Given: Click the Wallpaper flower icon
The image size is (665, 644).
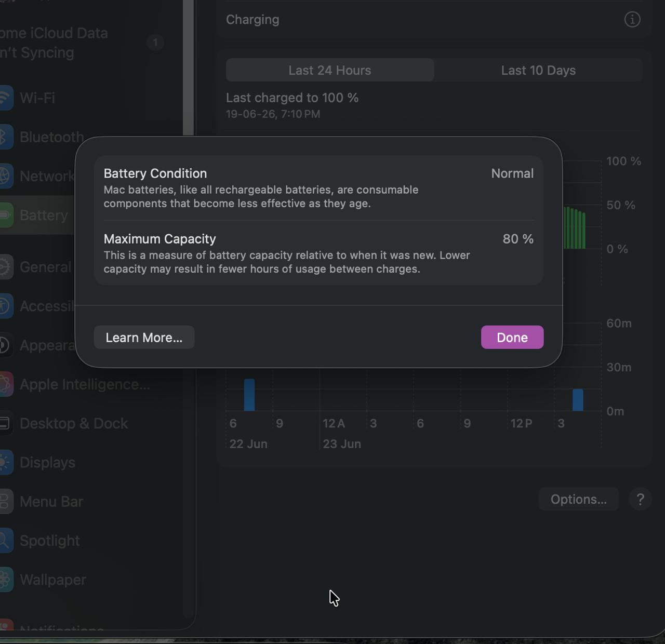Looking at the screenshot, I should point(6,580).
